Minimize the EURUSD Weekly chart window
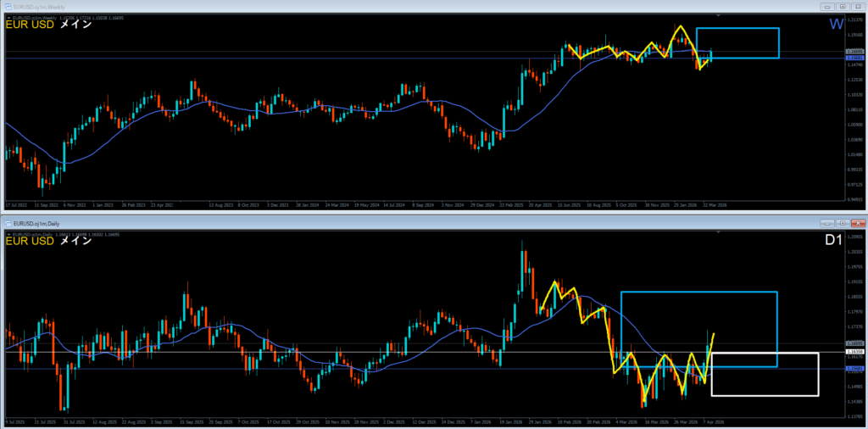The width and height of the screenshot is (868, 429). pyautogui.click(x=828, y=7)
